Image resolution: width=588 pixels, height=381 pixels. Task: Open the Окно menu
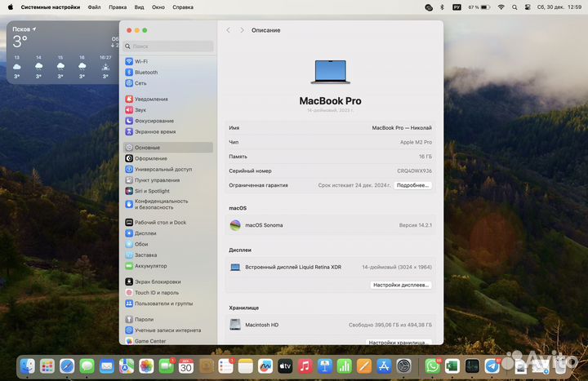(x=158, y=7)
